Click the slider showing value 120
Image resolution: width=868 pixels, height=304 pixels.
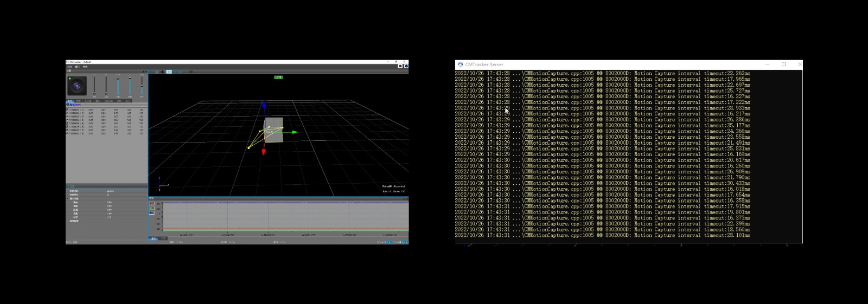click(142, 87)
